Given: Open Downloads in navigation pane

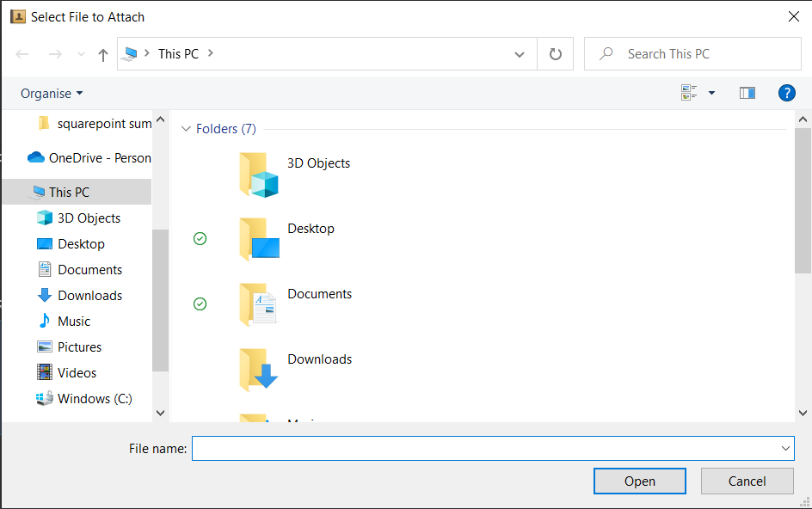Looking at the screenshot, I should tap(80, 296).
